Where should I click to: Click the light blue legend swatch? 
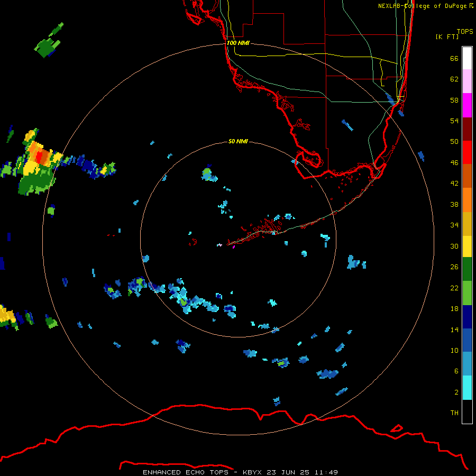click(467, 364)
